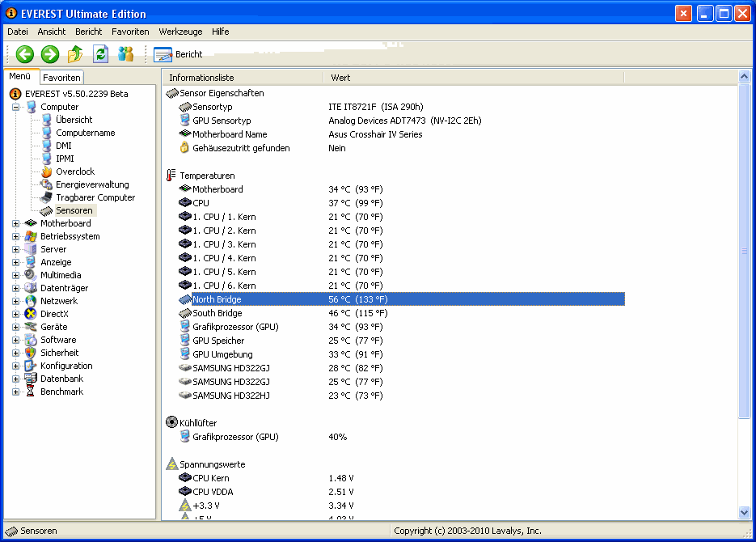Select the North Bridge temperature row
This screenshot has width=756, height=542.
pos(401,299)
